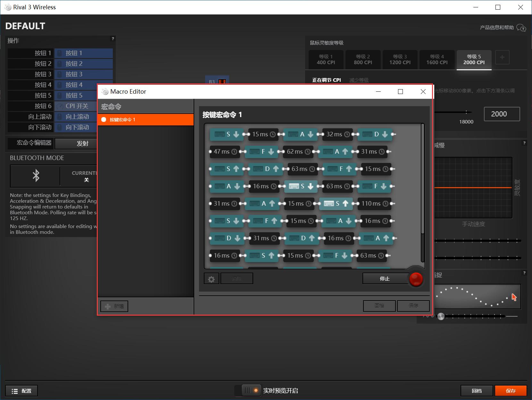Open 向上滚动 binding assignment

[x=77, y=117]
